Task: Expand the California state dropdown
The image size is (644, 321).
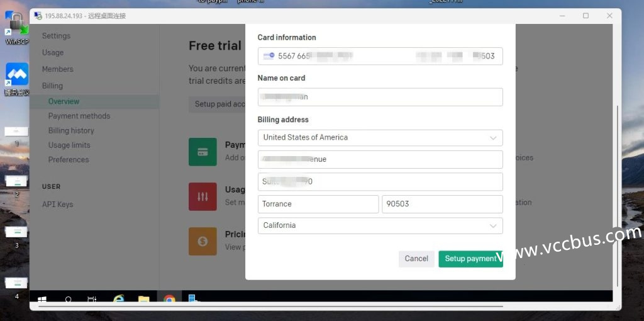Action: (x=380, y=225)
